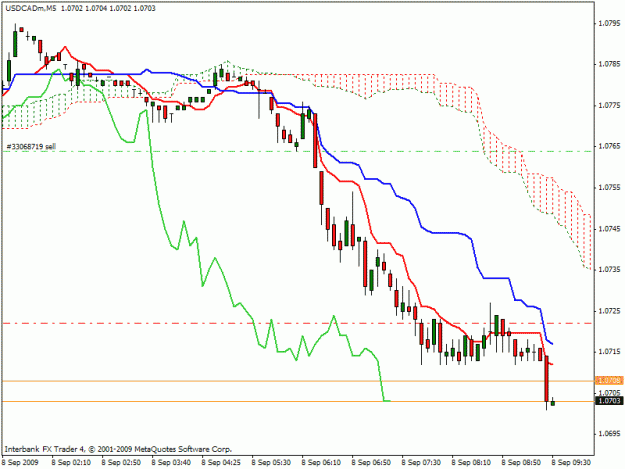Click the Interbank FX Trader 4 copyright text

pyautogui.click(x=118, y=449)
